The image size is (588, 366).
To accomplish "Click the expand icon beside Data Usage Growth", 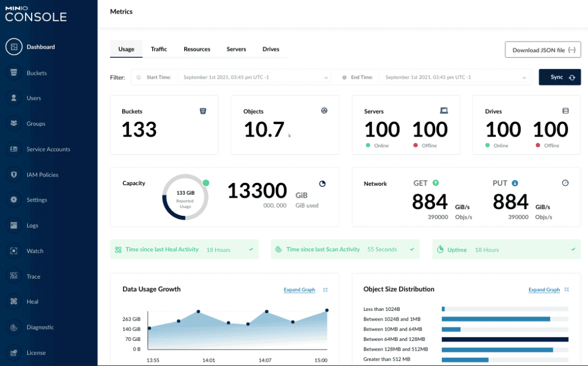I will (325, 290).
